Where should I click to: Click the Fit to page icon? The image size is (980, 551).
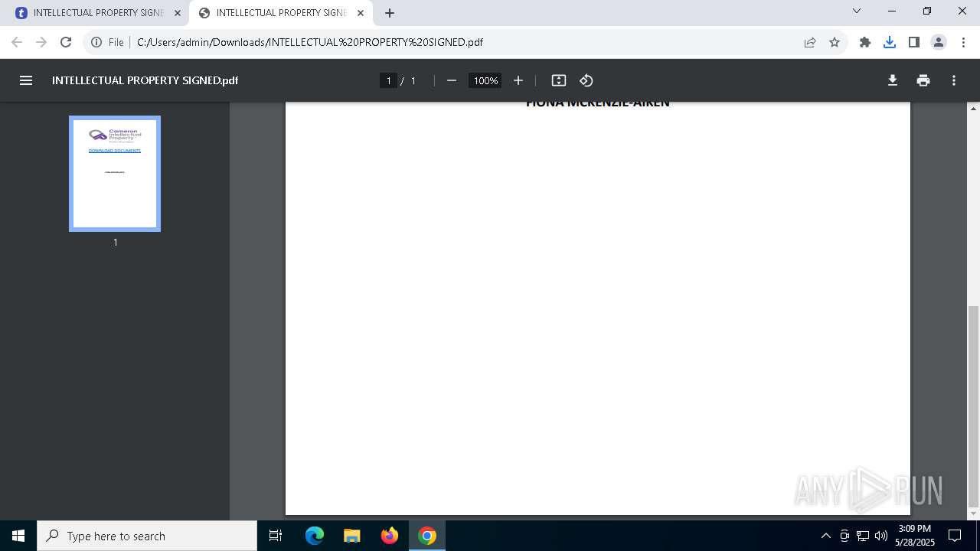click(559, 80)
